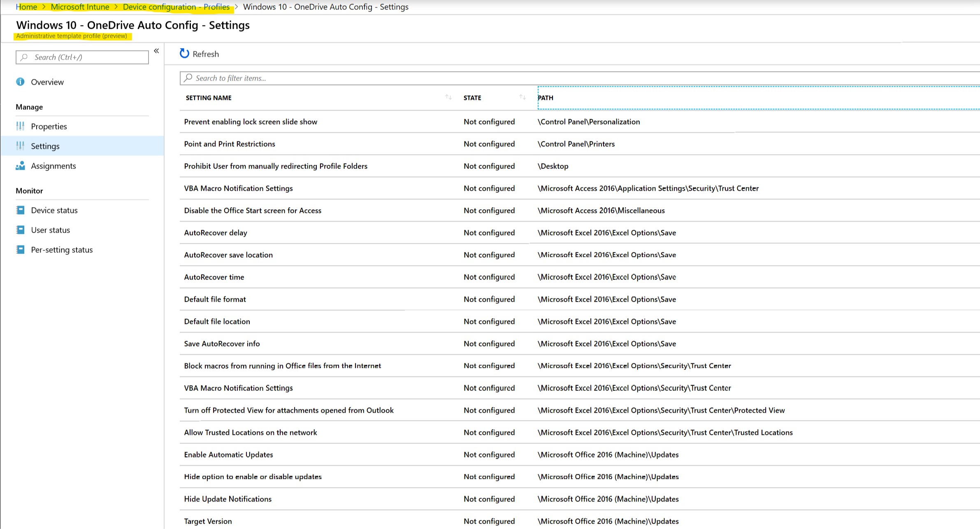
Task: Click Not configured state for Target Version
Action: coord(489,521)
